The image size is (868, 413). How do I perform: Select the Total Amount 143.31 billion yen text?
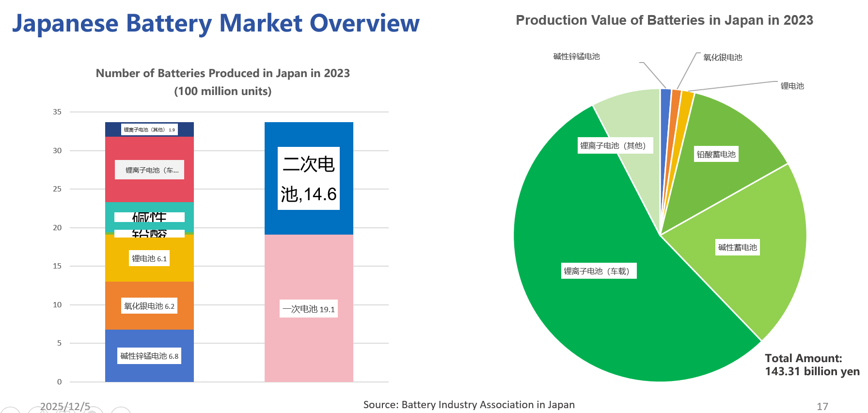(x=812, y=365)
